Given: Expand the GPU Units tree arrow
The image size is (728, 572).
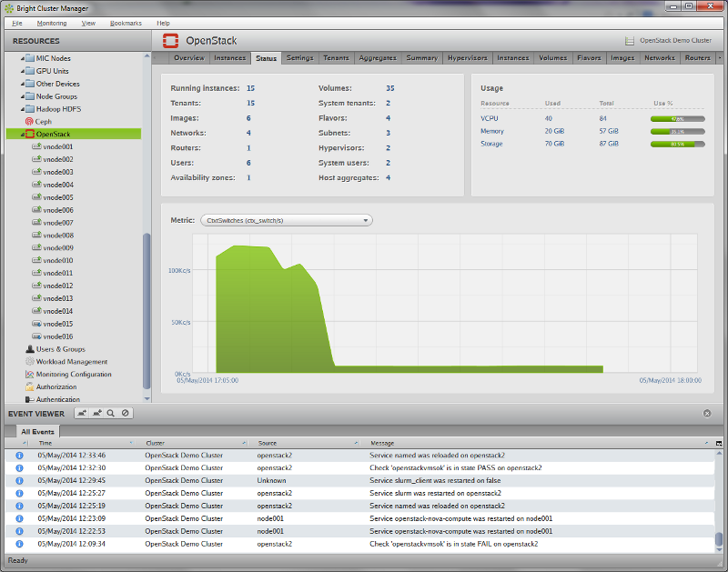Looking at the screenshot, I should (22, 71).
